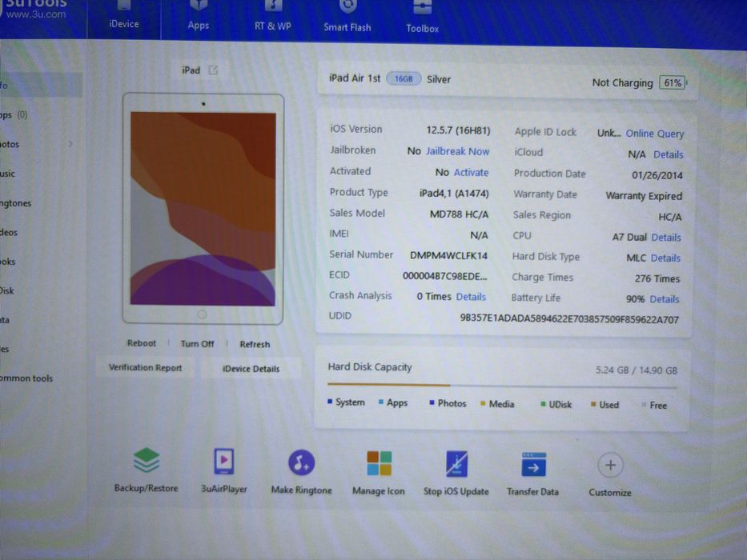This screenshot has height=560, width=747.
Task: Select Apps (0) in the sidebar
Action: (x=14, y=114)
